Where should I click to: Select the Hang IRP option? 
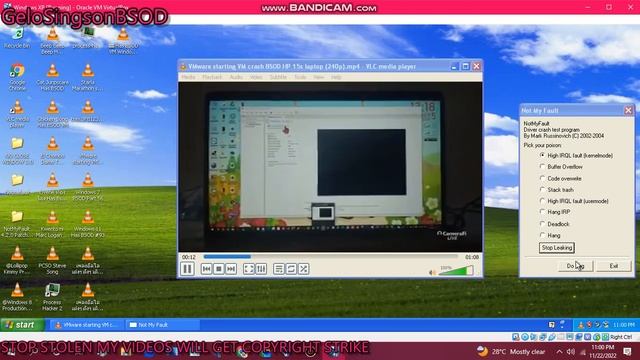[555, 212]
